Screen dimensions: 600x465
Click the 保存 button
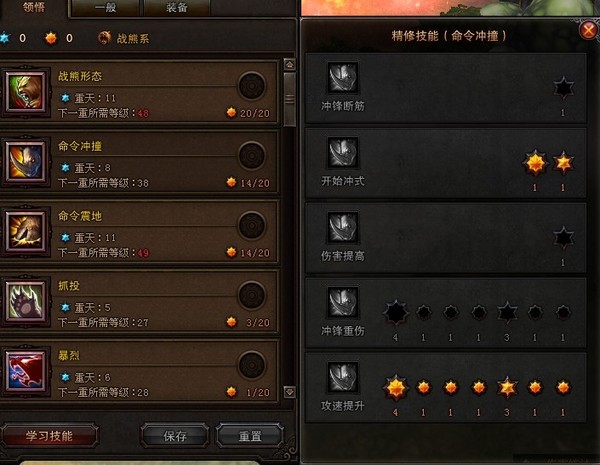coord(175,436)
